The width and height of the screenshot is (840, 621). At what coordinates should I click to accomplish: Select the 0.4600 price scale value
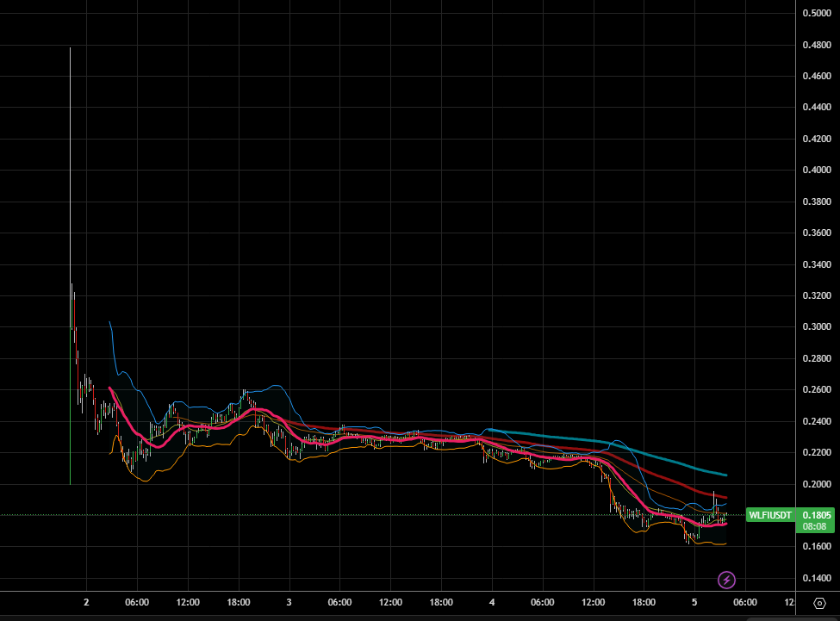(817, 76)
